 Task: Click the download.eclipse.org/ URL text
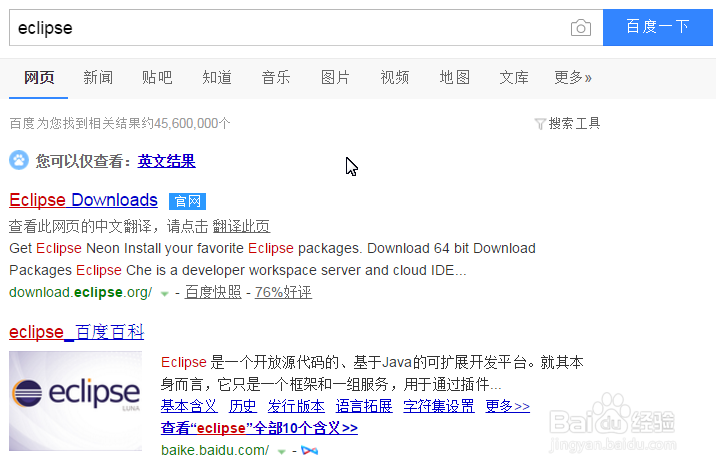tap(81, 292)
